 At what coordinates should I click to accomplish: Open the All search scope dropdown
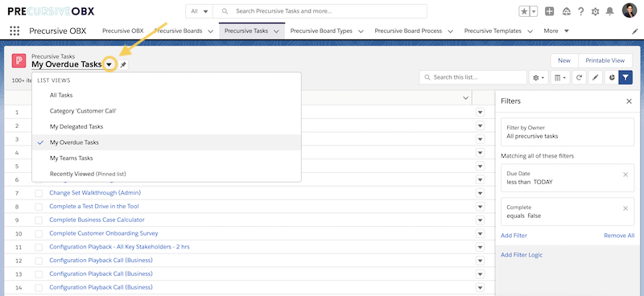click(199, 11)
